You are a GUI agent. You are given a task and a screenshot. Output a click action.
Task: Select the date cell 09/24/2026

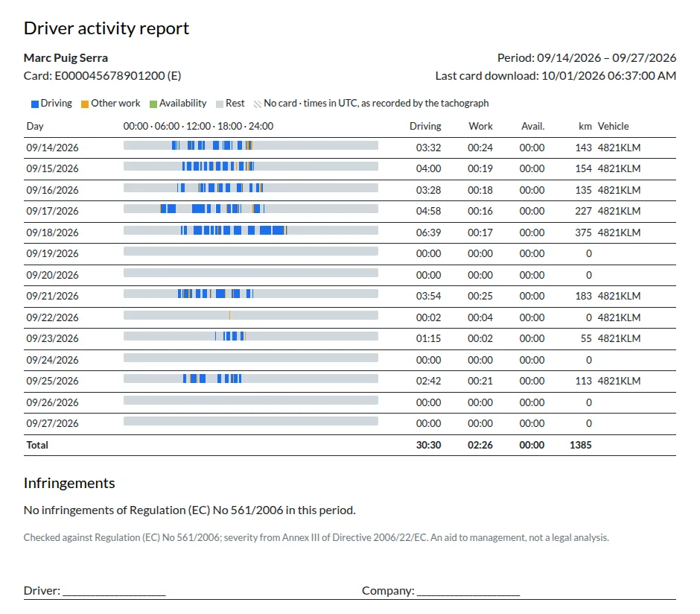[52, 360]
